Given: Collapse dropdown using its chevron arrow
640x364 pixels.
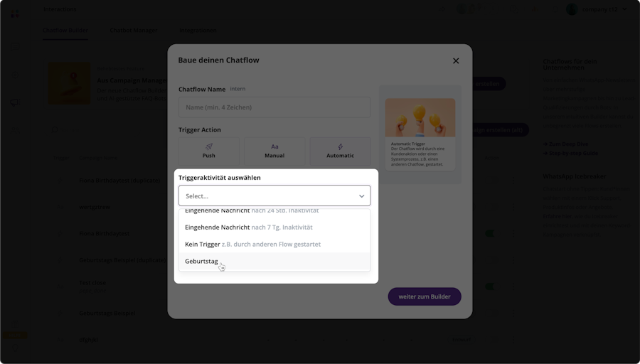Looking at the screenshot, I should (x=361, y=196).
